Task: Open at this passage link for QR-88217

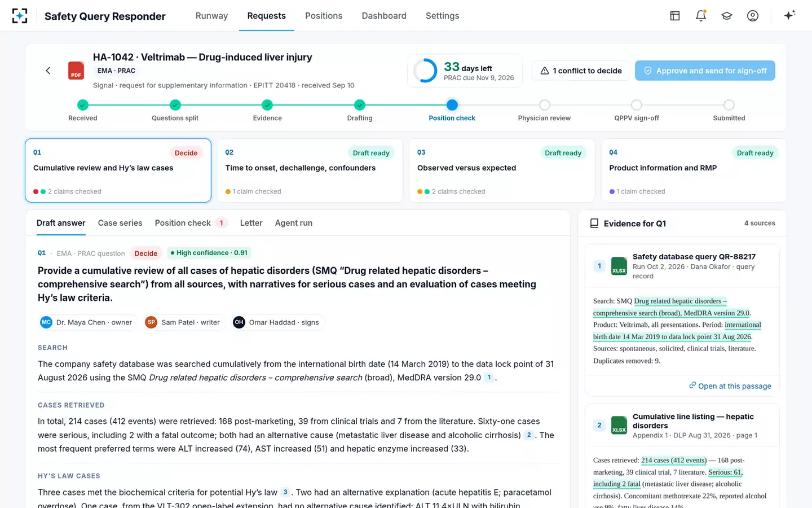Action: pyautogui.click(x=730, y=386)
